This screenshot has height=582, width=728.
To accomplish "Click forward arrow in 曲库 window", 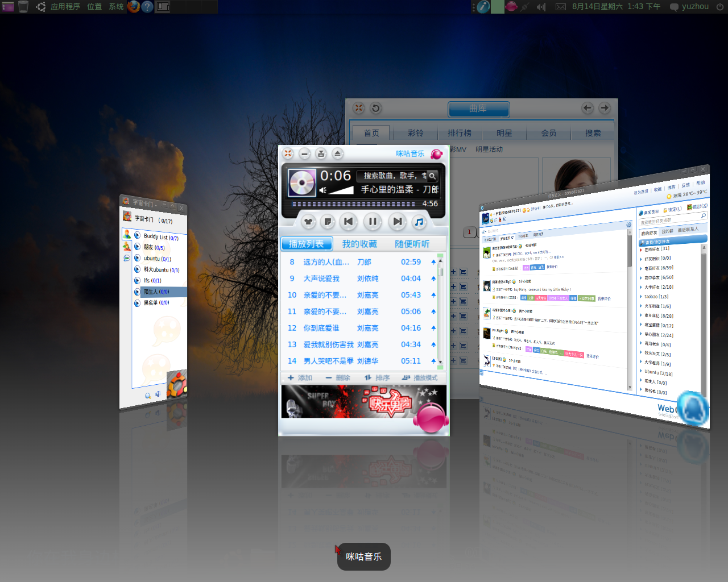I will tap(605, 107).
